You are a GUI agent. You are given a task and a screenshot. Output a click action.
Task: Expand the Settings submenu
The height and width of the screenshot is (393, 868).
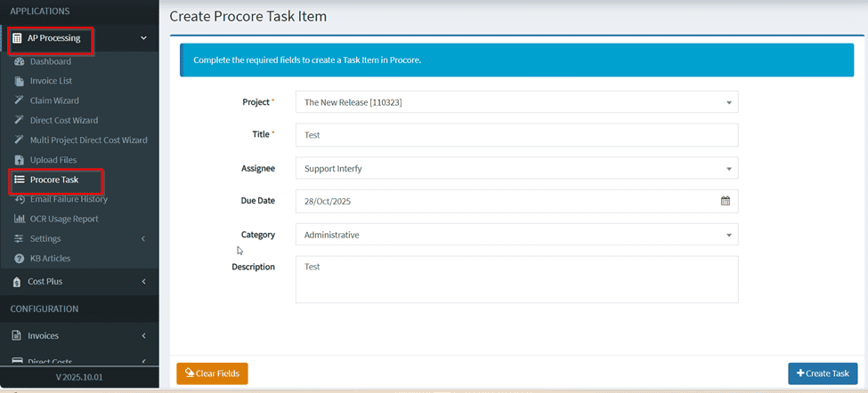click(143, 239)
